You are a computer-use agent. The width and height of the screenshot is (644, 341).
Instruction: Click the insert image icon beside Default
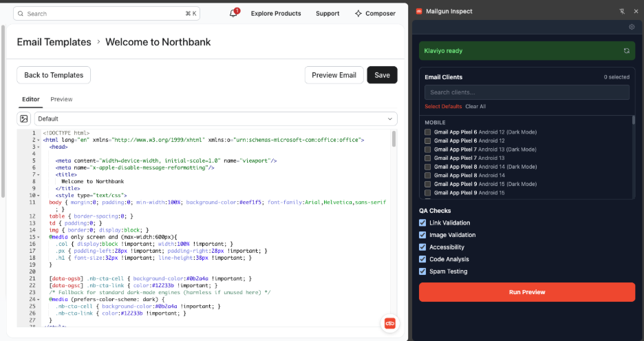click(x=24, y=119)
